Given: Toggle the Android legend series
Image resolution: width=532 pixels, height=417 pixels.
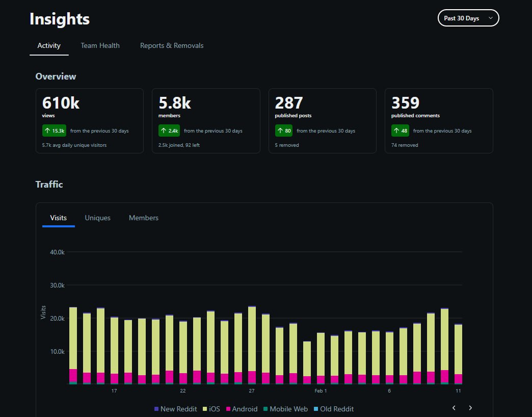Looking at the screenshot, I should 242,409.
